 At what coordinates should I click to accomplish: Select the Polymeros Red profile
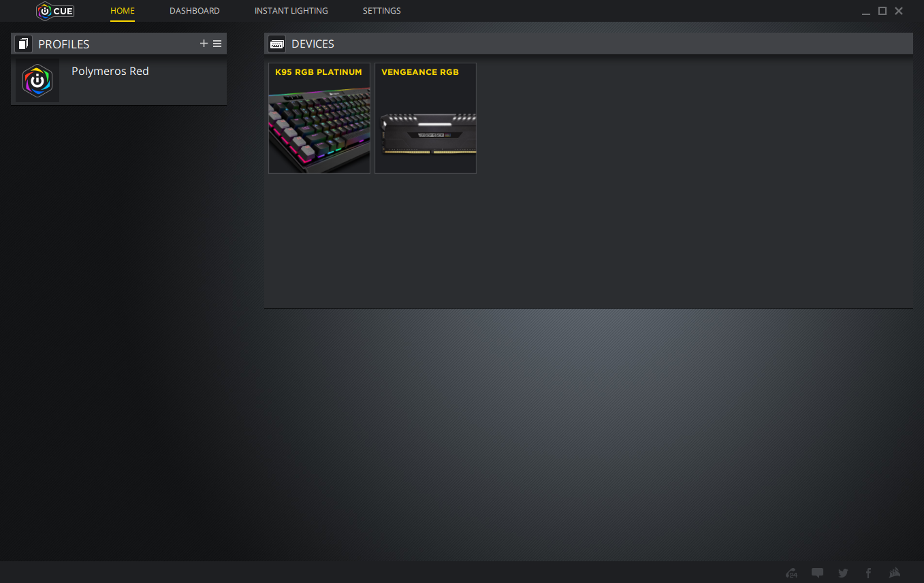pyautogui.click(x=119, y=80)
